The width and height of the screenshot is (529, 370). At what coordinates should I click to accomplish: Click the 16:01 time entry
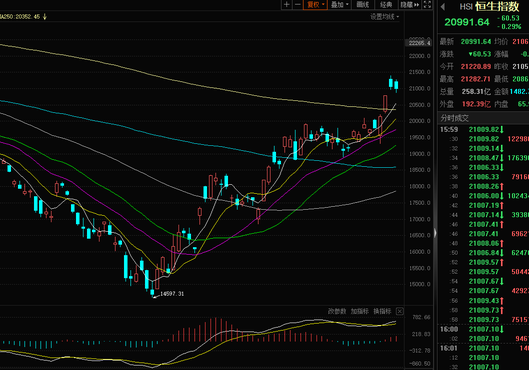pyautogui.click(x=449, y=348)
